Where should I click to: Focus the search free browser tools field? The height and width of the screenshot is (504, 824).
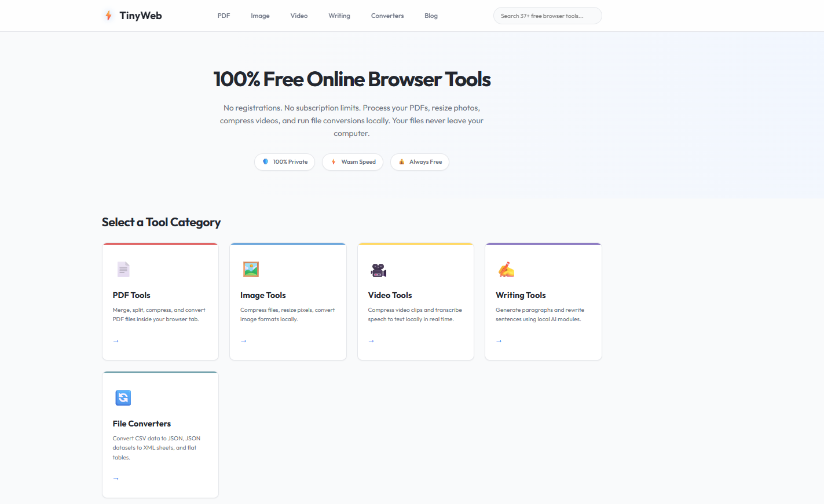tap(547, 16)
